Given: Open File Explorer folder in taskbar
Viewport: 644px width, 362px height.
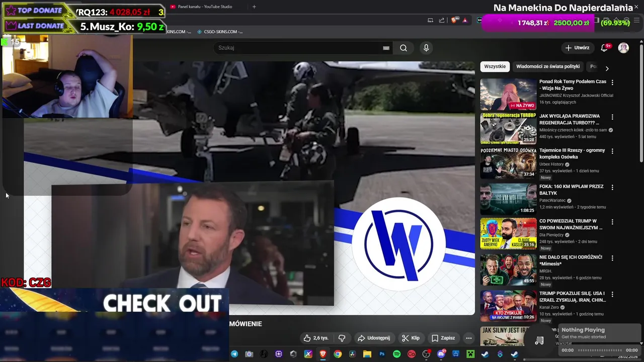Looking at the screenshot, I should (x=367, y=354).
